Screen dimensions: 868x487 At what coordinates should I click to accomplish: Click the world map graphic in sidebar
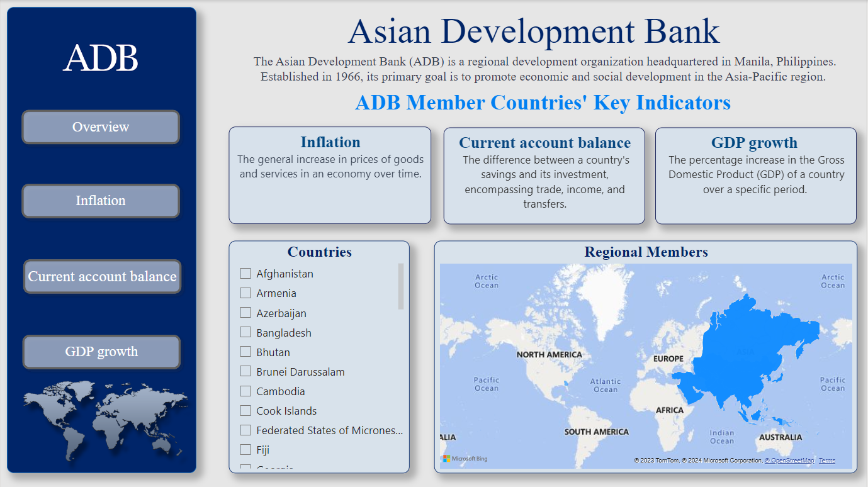coord(105,419)
